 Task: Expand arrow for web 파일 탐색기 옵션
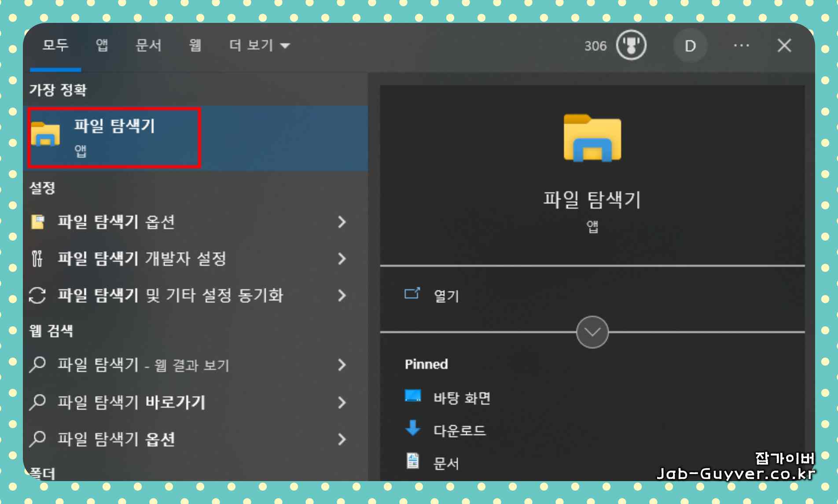point(342,439)
